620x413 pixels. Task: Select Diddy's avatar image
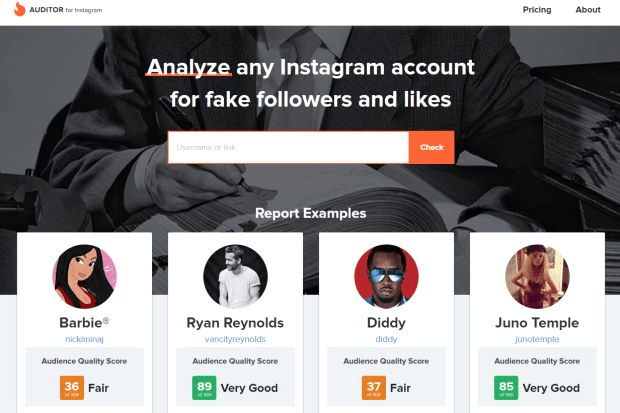[x=386, y=277]
